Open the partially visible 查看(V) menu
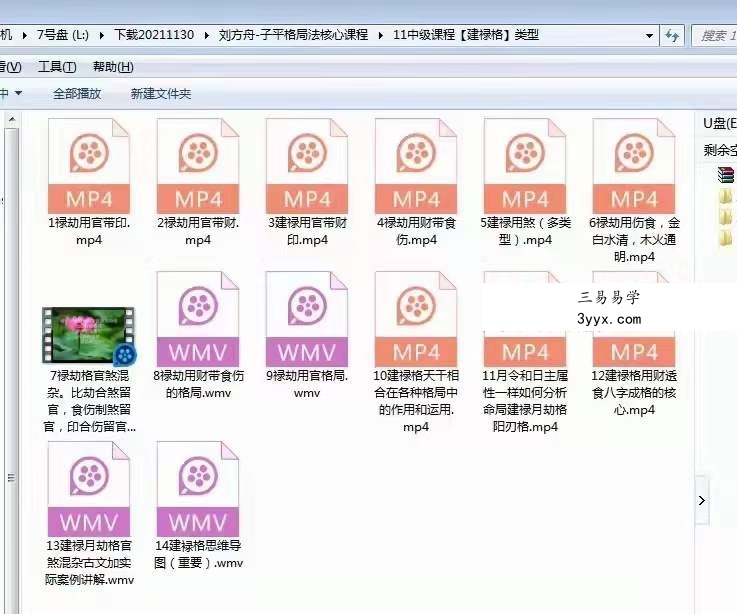 point(10,67)
